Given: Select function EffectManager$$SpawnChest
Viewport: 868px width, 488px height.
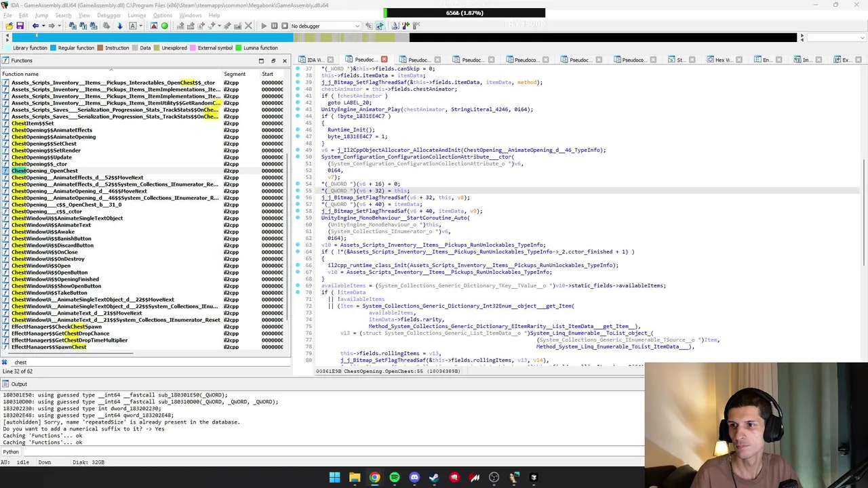Looking at the screenshot, I should tap(49, 347).
